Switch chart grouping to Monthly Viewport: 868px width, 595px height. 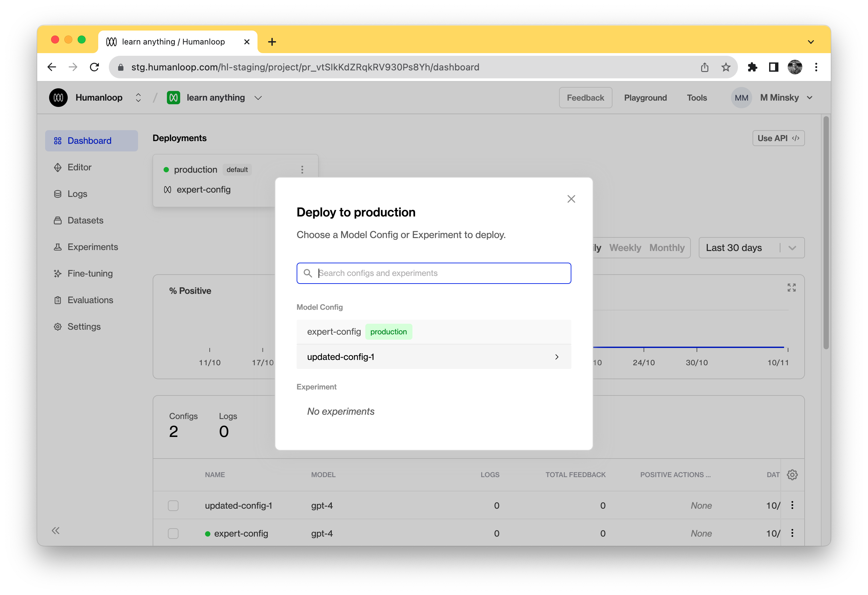pyautogui.click(x=667, y=247)
